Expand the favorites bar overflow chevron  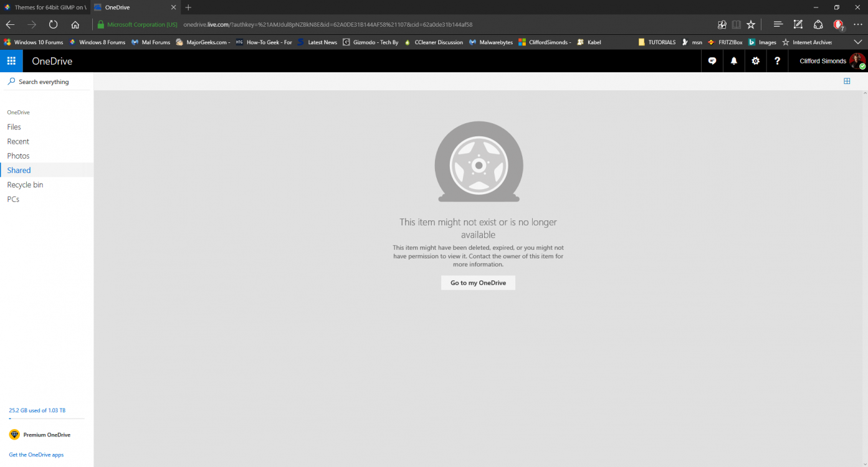tap(858, 42)
